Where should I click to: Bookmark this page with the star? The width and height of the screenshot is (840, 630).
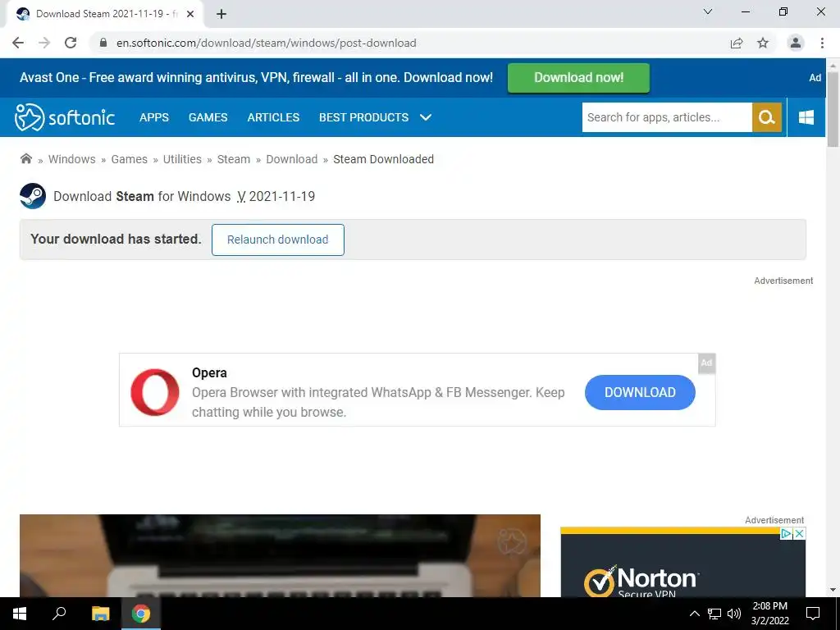click(x=763, y=43)
